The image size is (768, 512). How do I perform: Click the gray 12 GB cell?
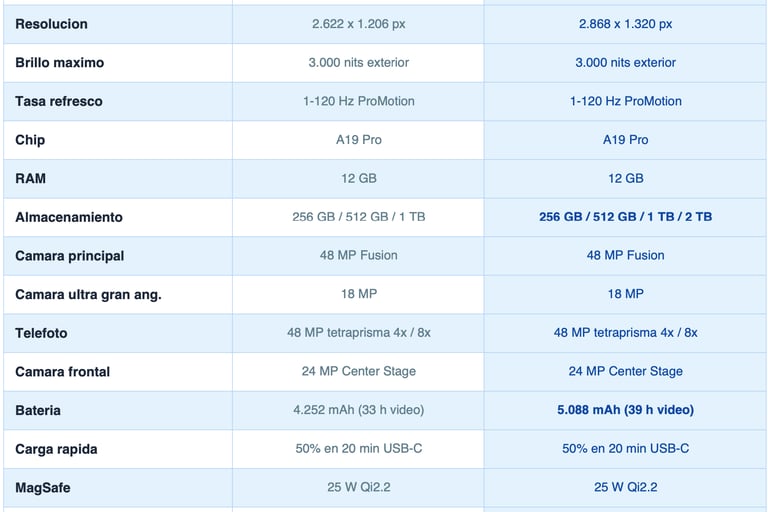(359, 178)
